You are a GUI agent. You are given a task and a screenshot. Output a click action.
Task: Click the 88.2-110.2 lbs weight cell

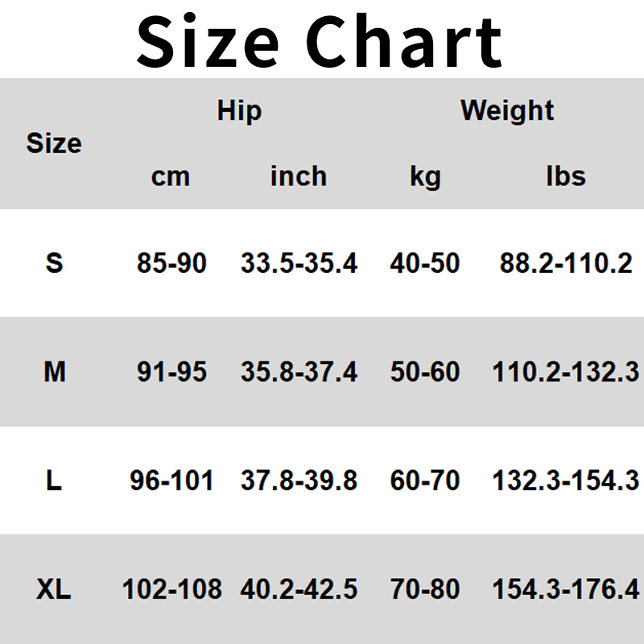click(566, 262)
